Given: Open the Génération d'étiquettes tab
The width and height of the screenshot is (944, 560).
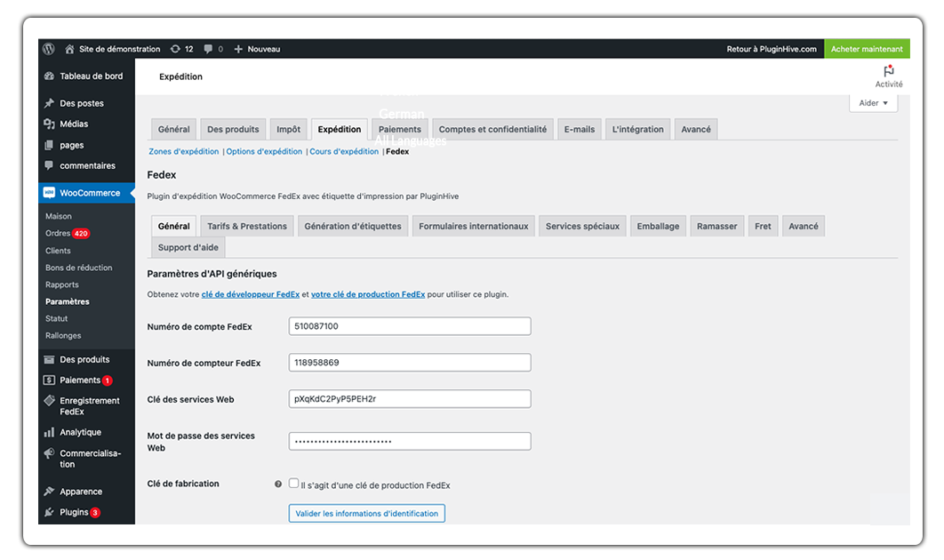Looking at the screenshot, I should [x=353, y=227].
